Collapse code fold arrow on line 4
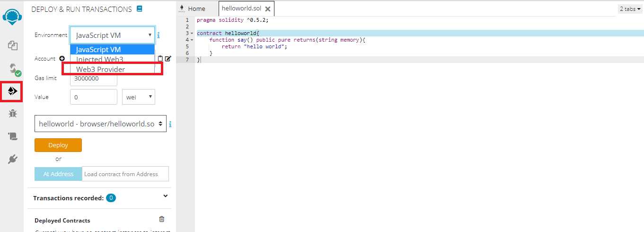Screen dimensions: 644x232 [x=192, y=40]
